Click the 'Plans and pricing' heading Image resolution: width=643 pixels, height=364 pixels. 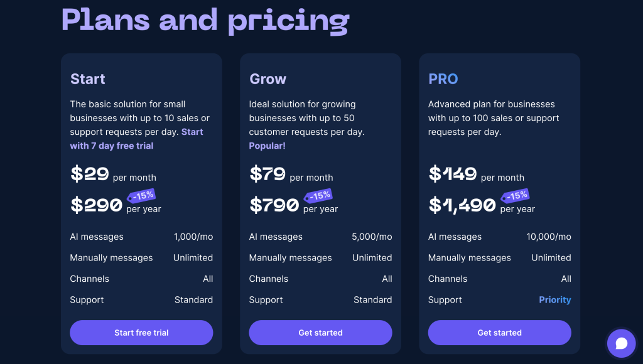coord(205,21)
